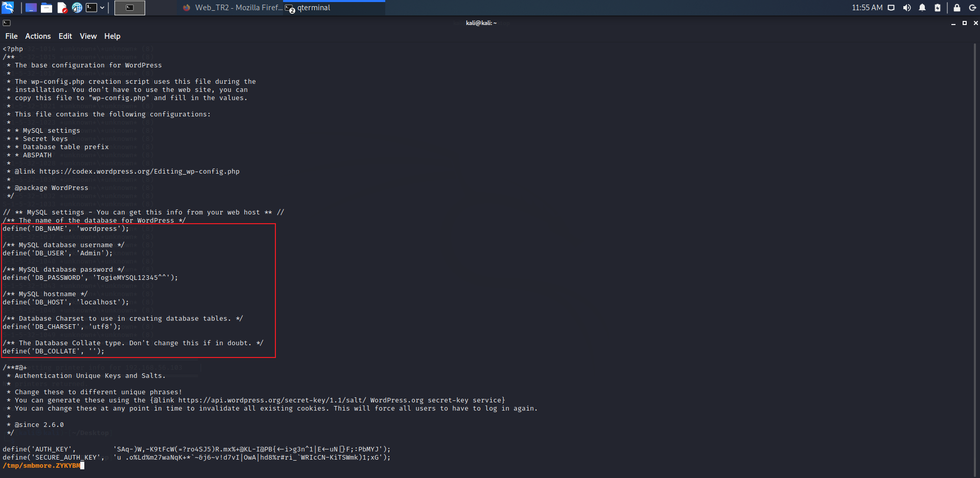Launch a terminal from the taskbar launcher
This screenshot has width=980, height=478.
pyautogui.click(x=91, y=8)
